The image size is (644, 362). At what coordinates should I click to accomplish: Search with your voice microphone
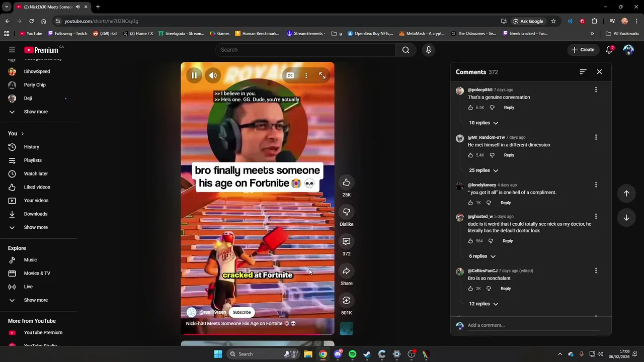click(x=428, y=50)
